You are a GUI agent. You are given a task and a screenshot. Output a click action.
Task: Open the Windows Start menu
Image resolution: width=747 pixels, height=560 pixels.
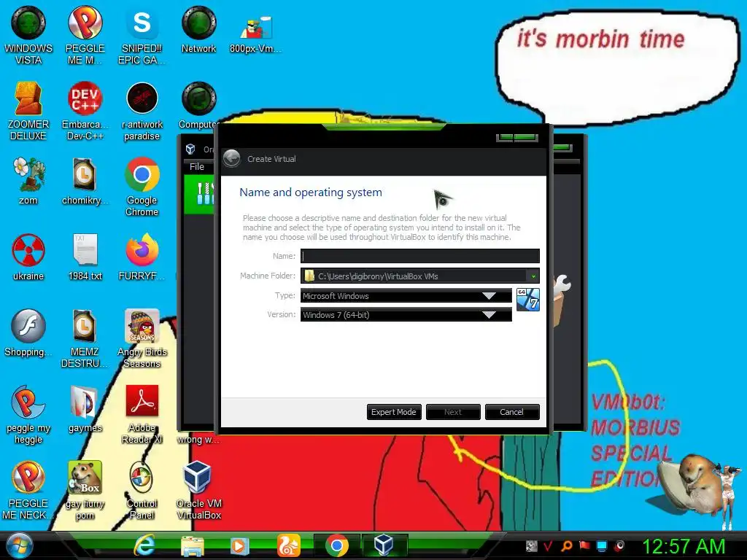(19, 545)
